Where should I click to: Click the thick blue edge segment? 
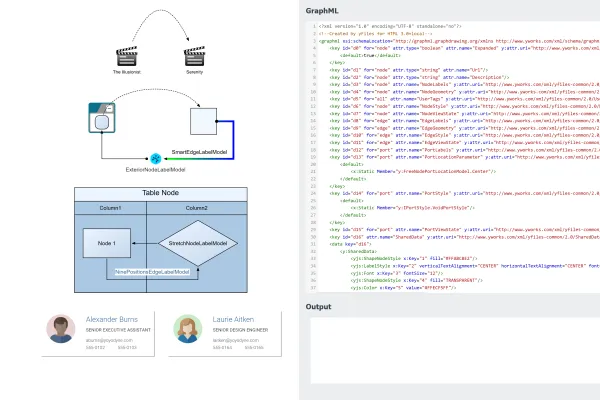coord(233,140)
